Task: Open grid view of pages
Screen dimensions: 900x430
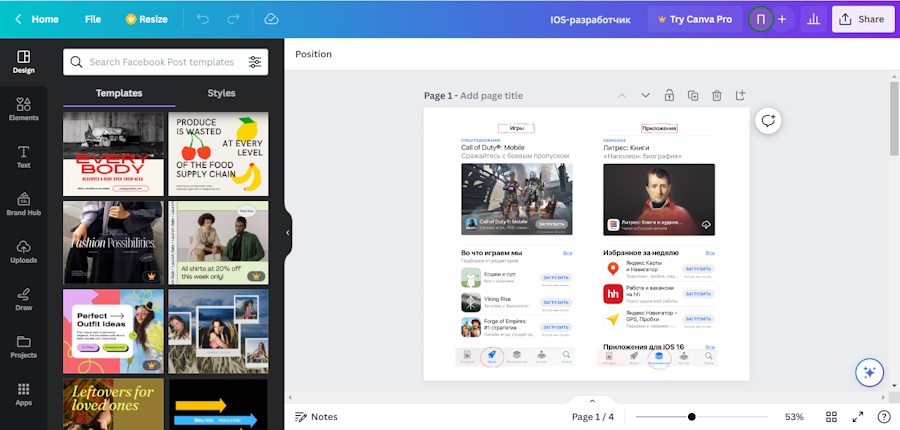Action: coord(831,416)
